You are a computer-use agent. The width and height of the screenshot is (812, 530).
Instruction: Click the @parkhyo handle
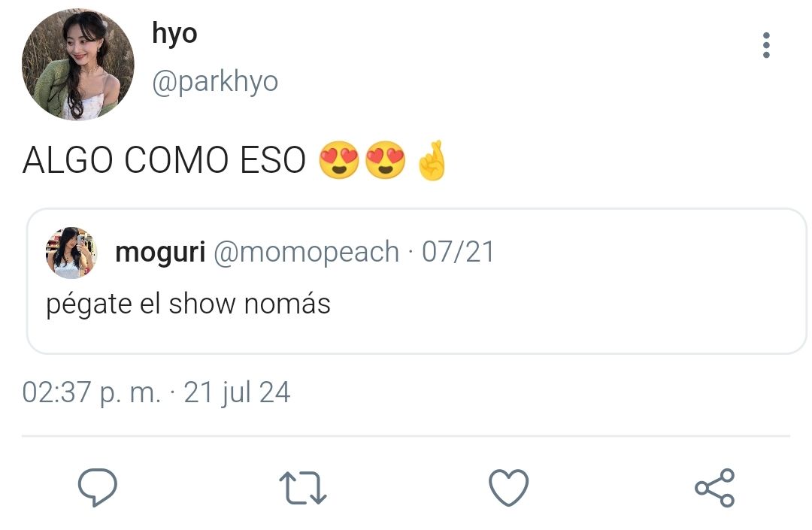point(215,82)
